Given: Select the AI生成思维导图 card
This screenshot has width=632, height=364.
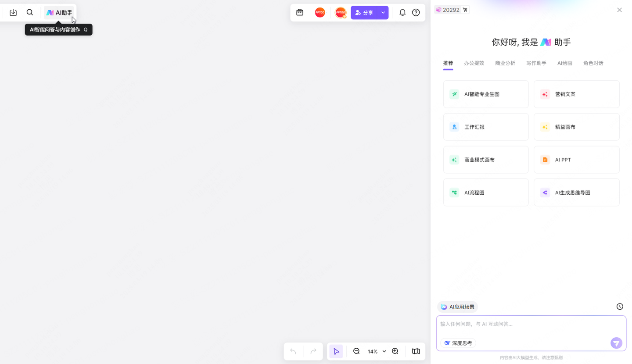Looking at the screenshot, I should (x=576, y=193).
